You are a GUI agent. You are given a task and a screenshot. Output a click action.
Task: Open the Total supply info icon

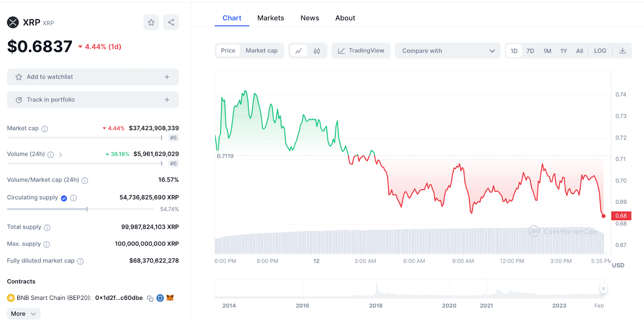tap(47, 227)
